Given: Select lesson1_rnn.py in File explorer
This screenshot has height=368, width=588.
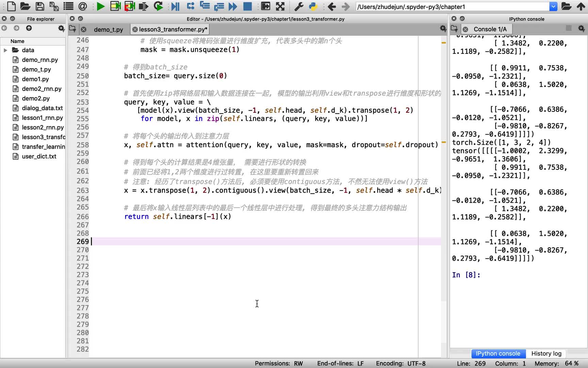Looking at the screenshot, I should click(x=42, y=118).
